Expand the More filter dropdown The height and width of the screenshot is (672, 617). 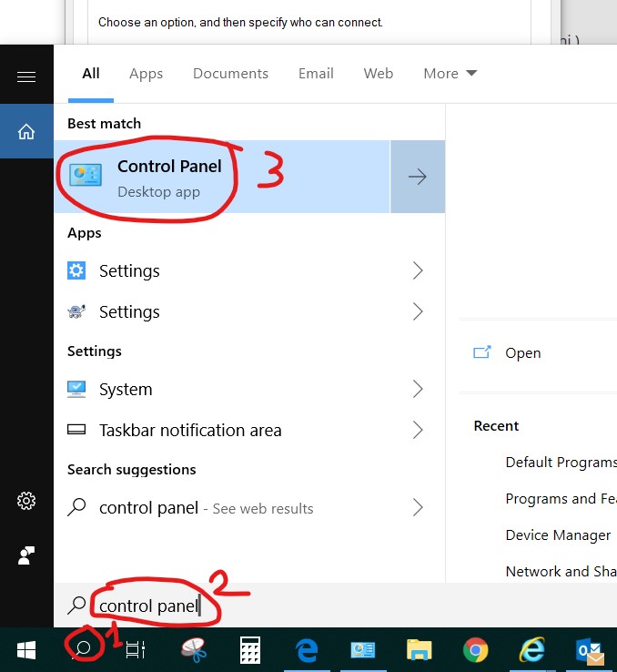(x=450, y=74)
